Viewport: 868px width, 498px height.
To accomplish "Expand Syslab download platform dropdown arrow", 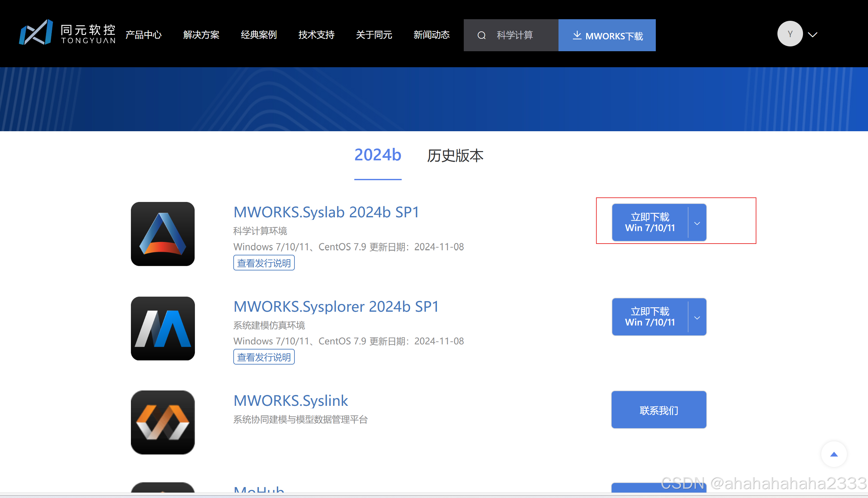I will click(697, 223).
